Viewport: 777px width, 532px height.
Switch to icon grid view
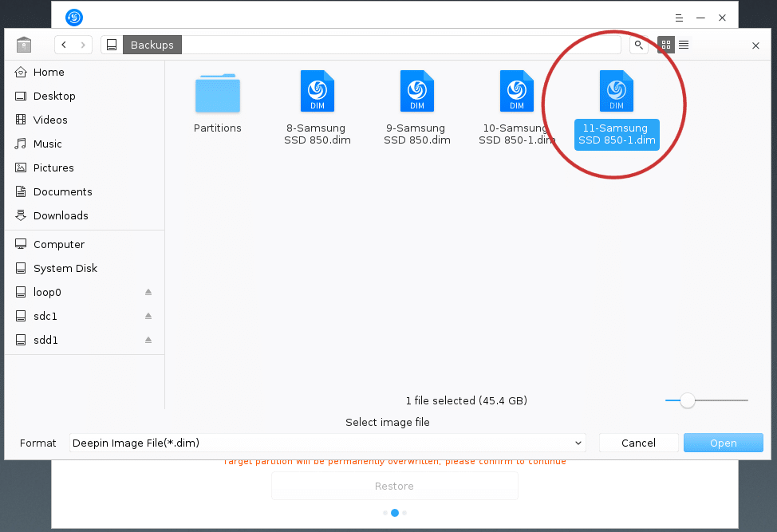click(666, 45)
